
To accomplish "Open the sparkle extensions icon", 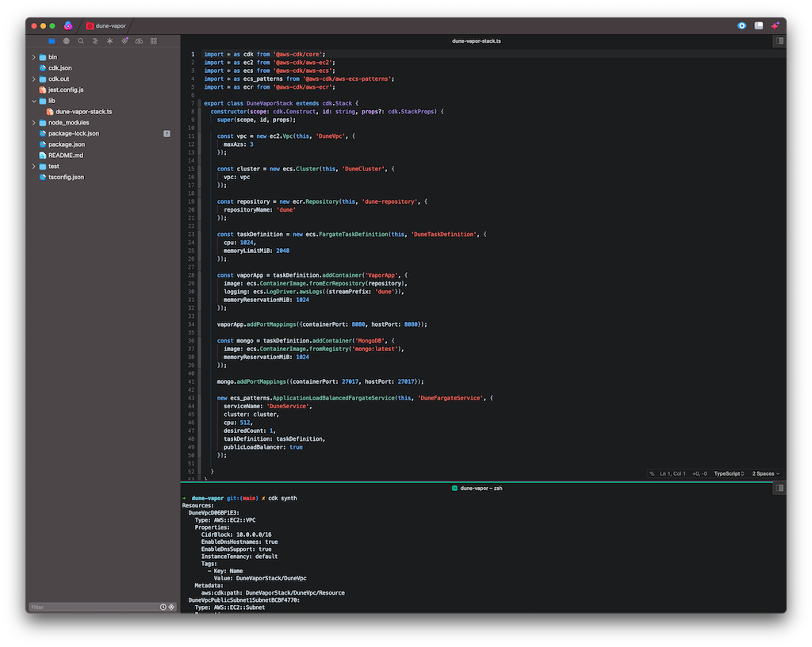I will [776, 25].
